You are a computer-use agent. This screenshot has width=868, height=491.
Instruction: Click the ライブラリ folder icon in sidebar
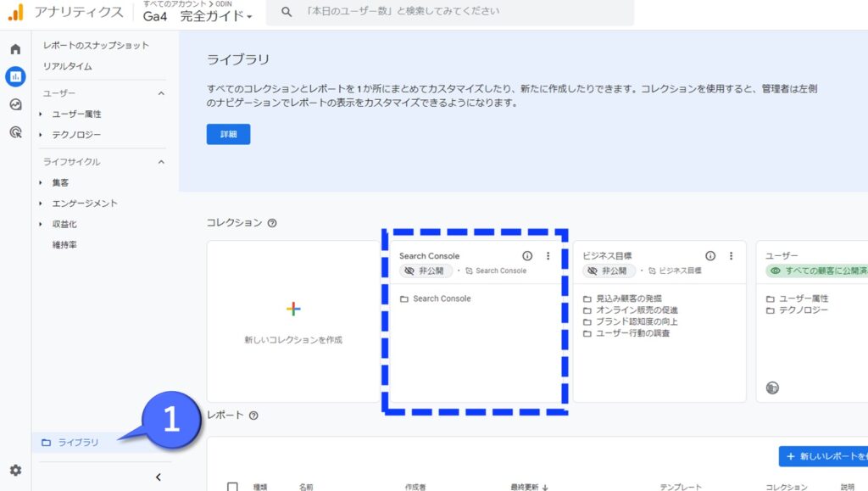click(47, 443)
